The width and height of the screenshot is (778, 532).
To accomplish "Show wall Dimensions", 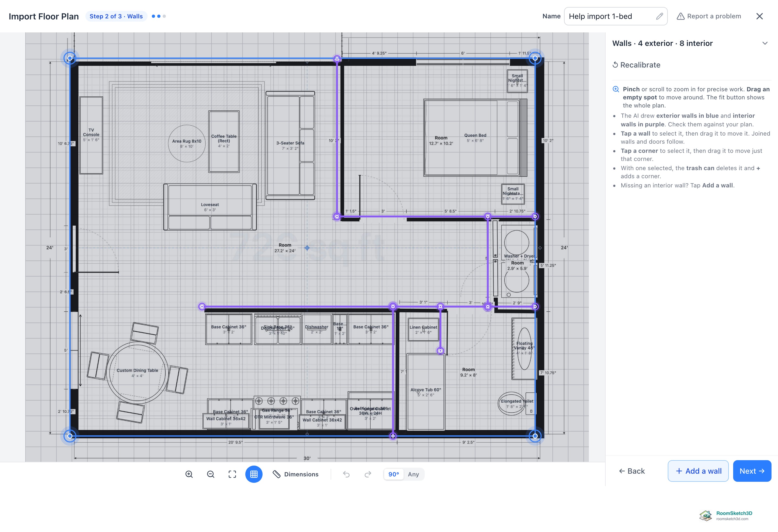I will point(296,474).
